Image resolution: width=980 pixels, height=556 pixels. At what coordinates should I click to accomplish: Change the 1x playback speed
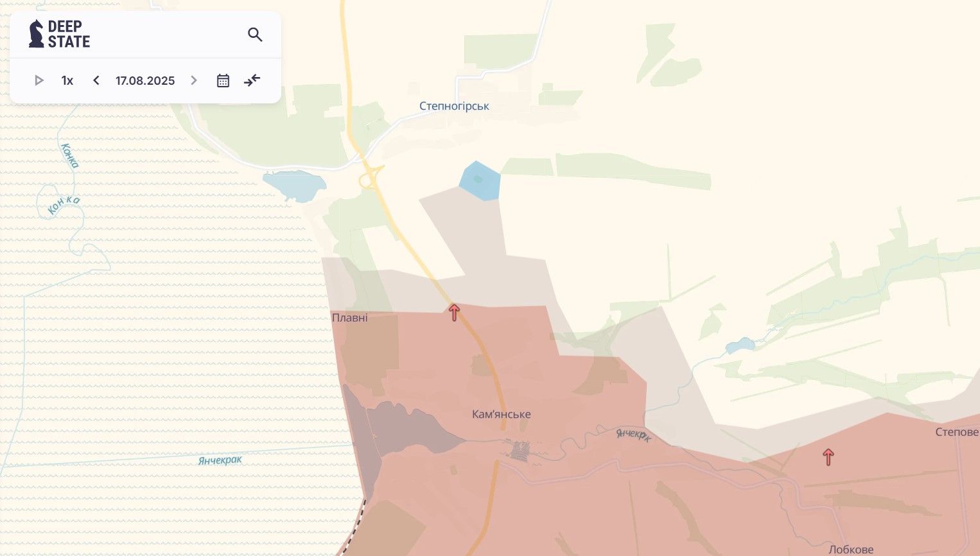click(67, 80)
